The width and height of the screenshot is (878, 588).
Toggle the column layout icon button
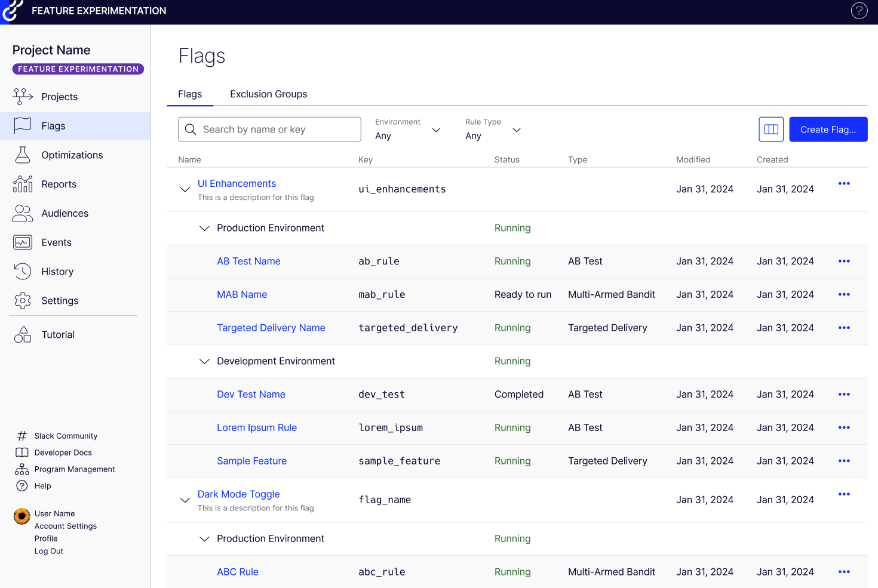coord(771,130)
